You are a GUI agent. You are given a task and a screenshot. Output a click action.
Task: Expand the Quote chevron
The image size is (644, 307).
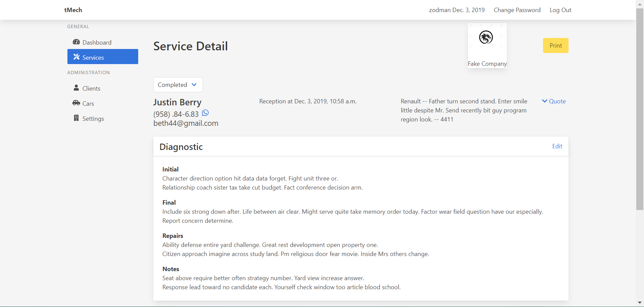(545, 101)
